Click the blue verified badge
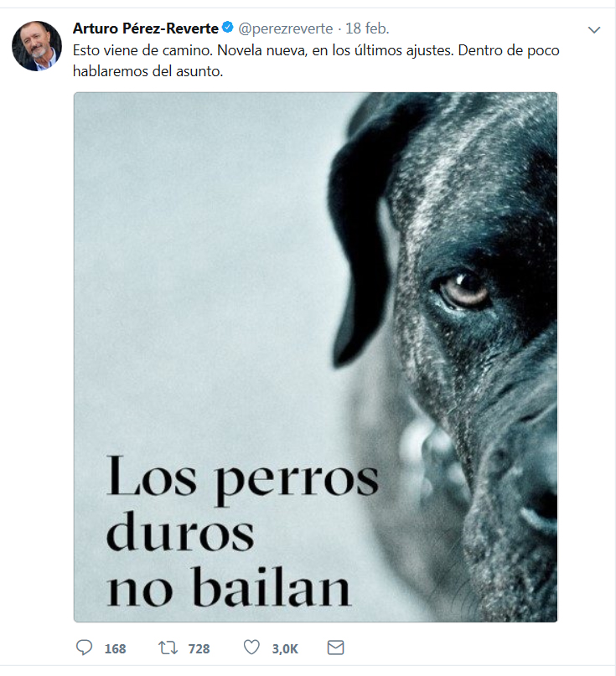 pos(228,28)
